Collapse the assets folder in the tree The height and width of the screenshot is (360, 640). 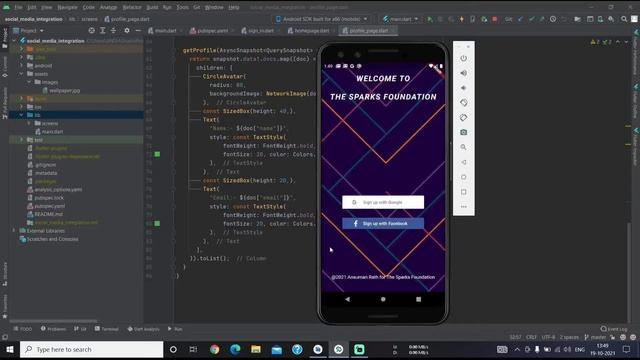click(22, 74)
